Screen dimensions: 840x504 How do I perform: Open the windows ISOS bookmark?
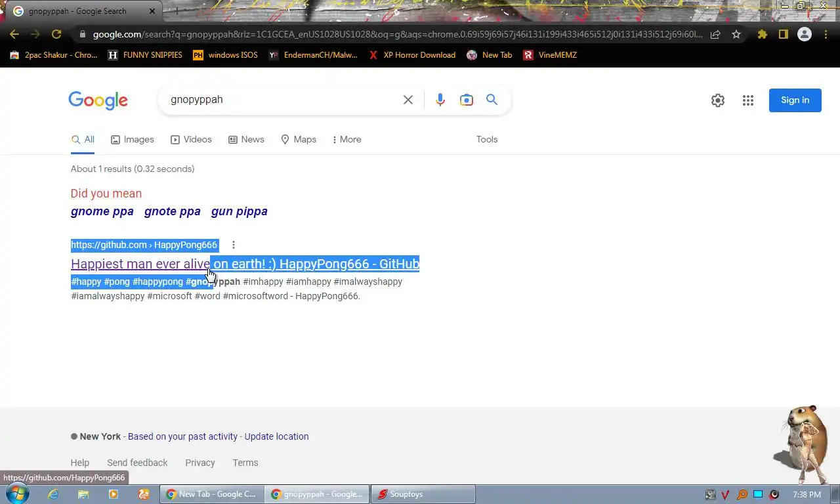(x=225, y=55)
